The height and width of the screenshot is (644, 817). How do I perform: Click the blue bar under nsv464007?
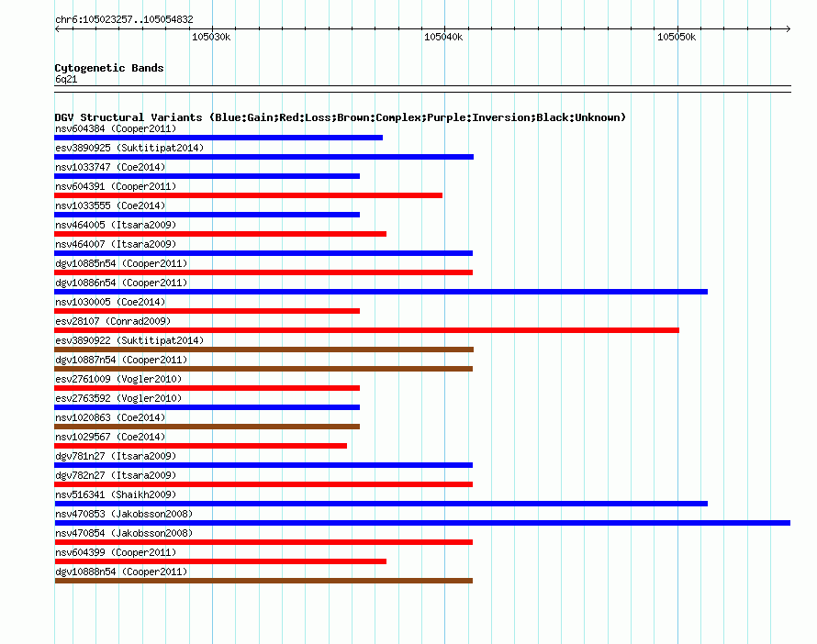click(x=263, y=253)
